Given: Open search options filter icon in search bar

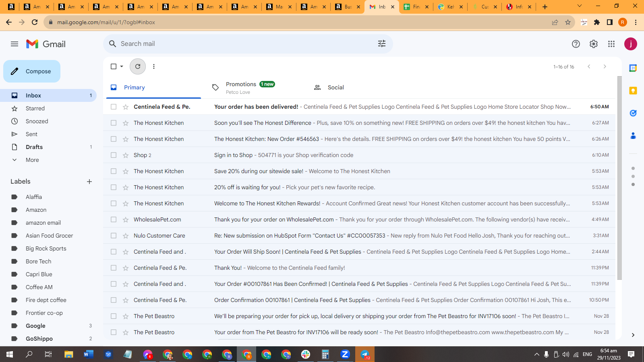Looking at the screenshot, I should 382,43.
